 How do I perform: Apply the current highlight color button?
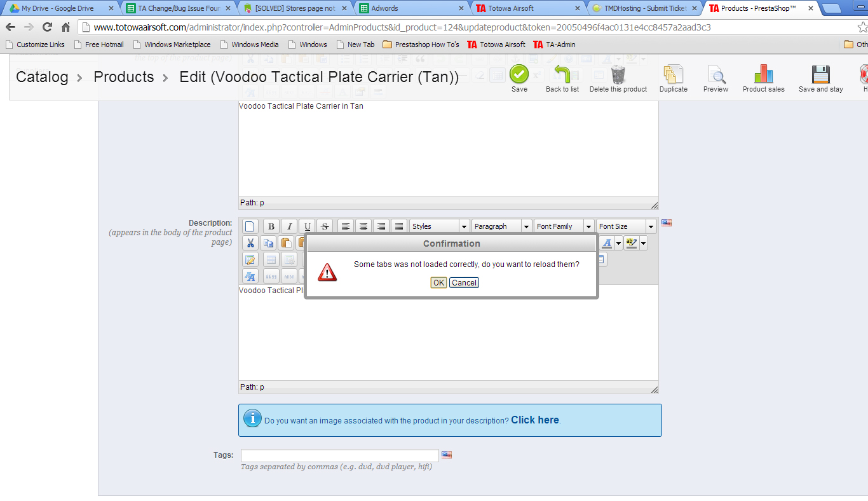pyautogui.click(x=632, y=243)
